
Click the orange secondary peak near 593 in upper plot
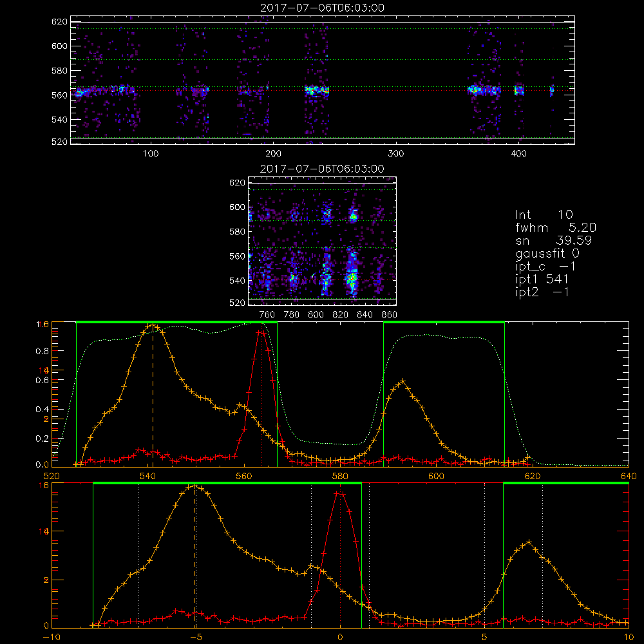[403, 381]
